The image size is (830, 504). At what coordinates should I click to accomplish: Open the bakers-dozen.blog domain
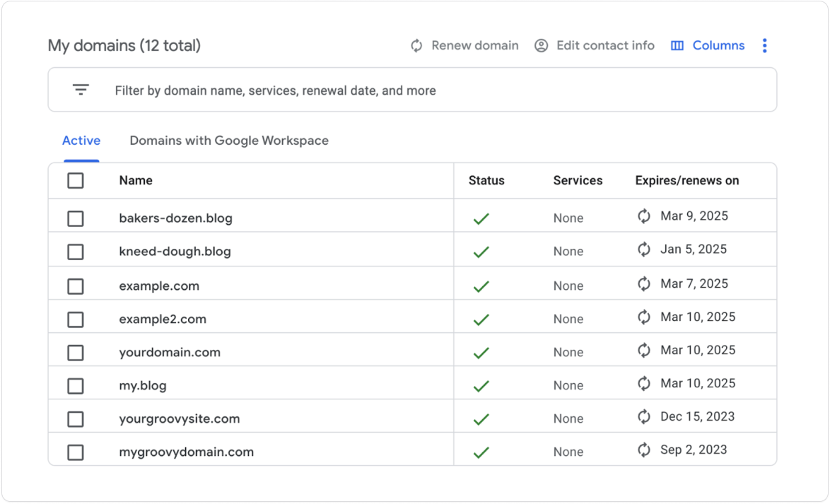176,218
